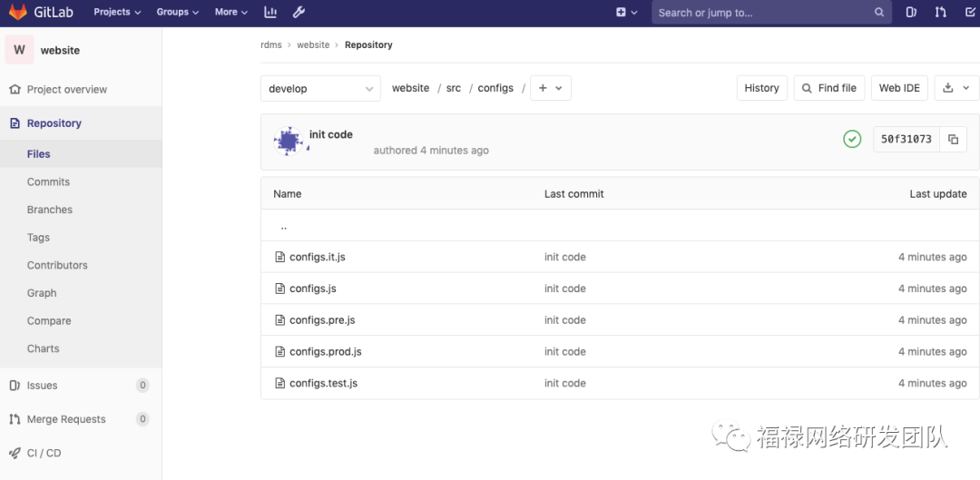Select Commits in the sidebar

[x=48, y=181]
